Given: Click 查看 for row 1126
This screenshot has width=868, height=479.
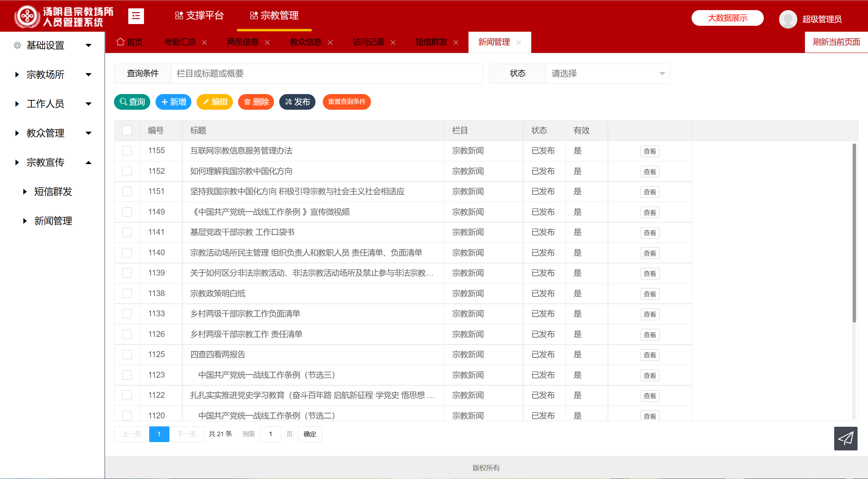Looking at the screenshot, I should pyautogui.click(x=650, y=335).
